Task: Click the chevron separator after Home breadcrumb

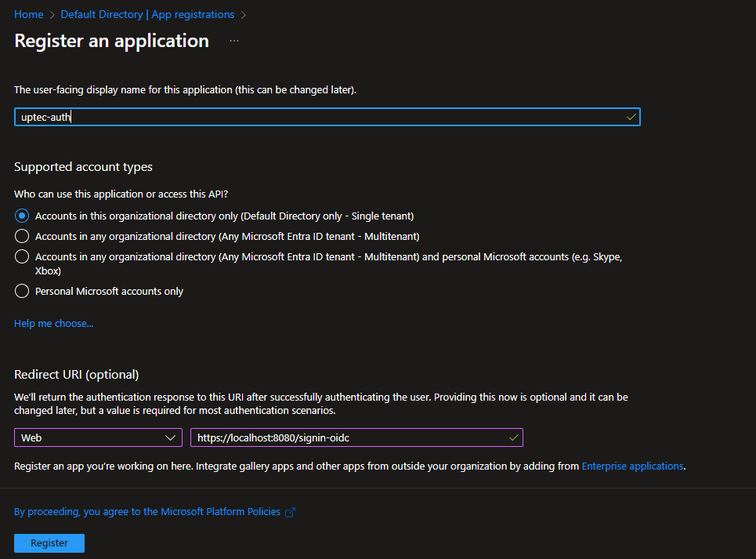Action: [x=52, y=15]
